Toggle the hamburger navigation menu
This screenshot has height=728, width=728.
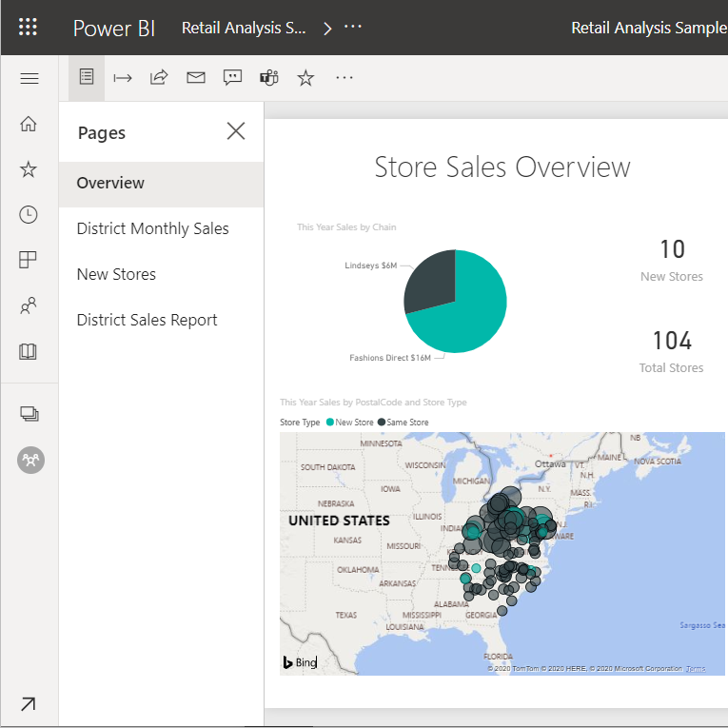[30, 78]
